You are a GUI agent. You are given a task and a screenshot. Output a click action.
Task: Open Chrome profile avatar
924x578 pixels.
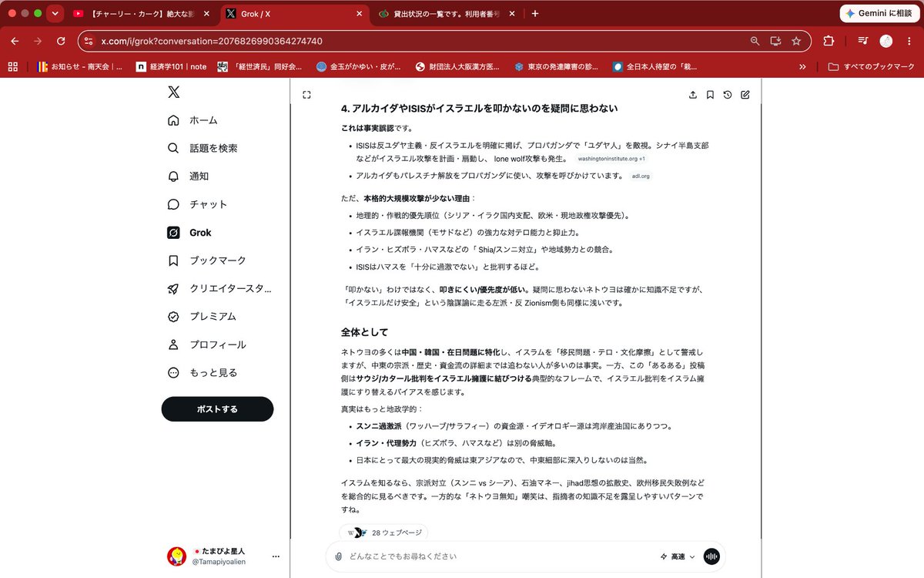click(x=886, y=41)
